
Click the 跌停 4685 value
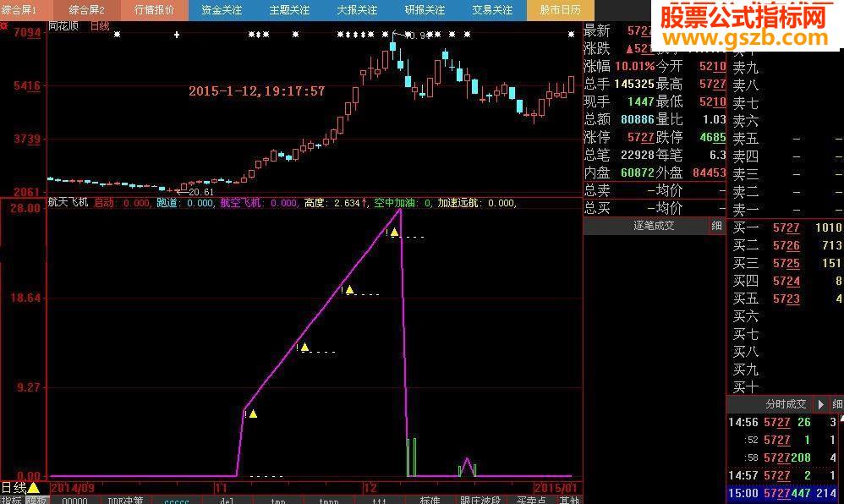point(713,137)
